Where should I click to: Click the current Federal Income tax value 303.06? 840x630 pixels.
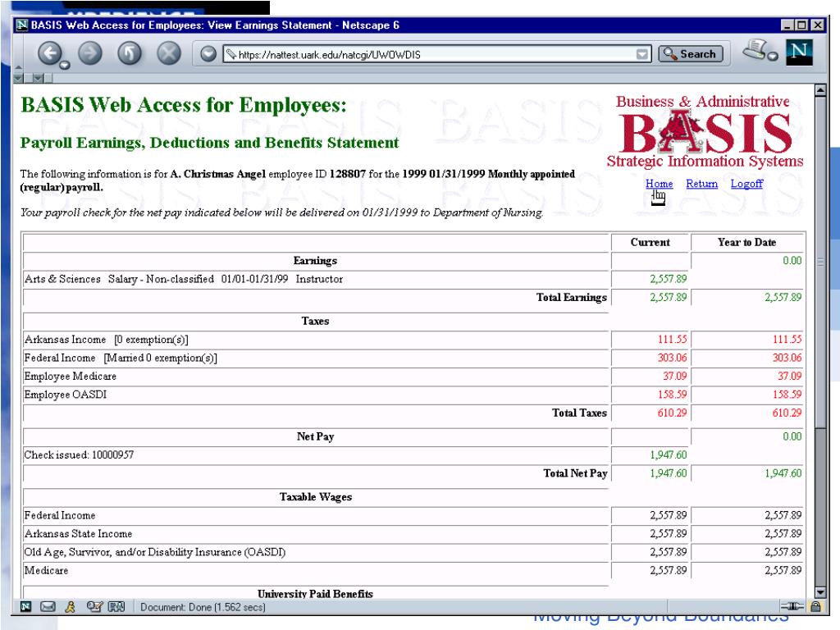pos(672,358)
